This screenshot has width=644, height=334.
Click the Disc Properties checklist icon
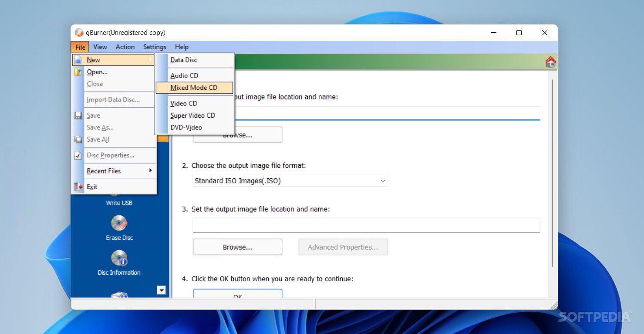tap(78, 155)
